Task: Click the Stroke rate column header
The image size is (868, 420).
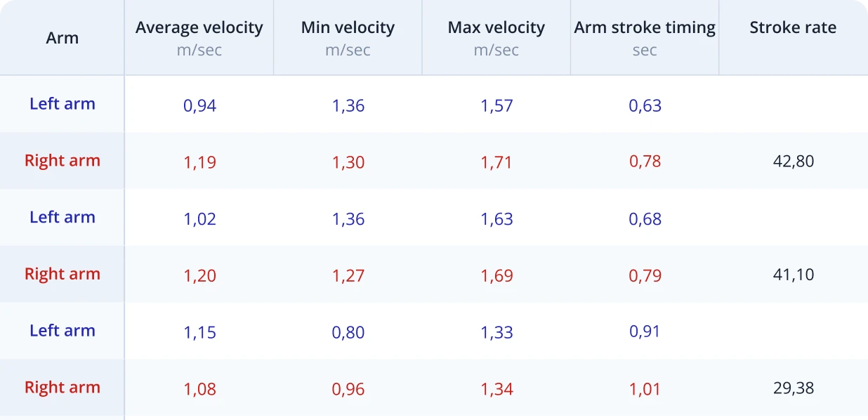Action: pyautogui.click(x=793, y=28)
